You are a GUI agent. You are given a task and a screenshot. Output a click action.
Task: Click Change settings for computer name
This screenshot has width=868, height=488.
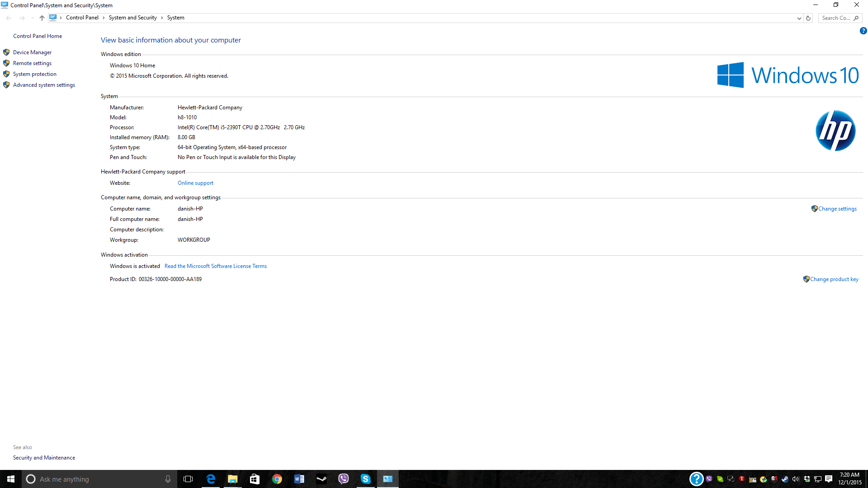click(837, 209)
